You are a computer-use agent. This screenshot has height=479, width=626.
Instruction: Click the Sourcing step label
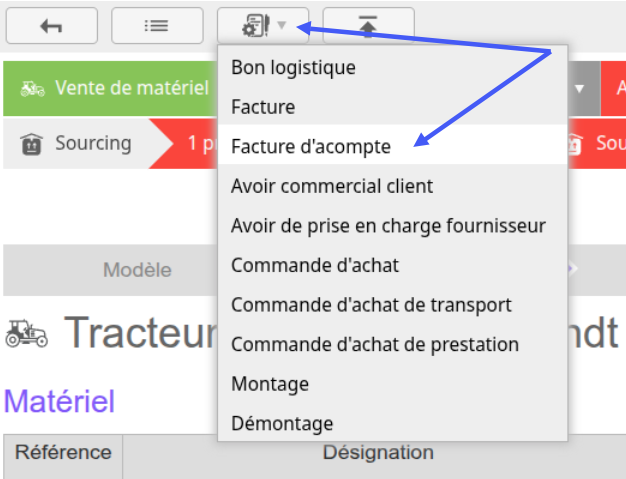pyautogui.click(x=93, y=143)
